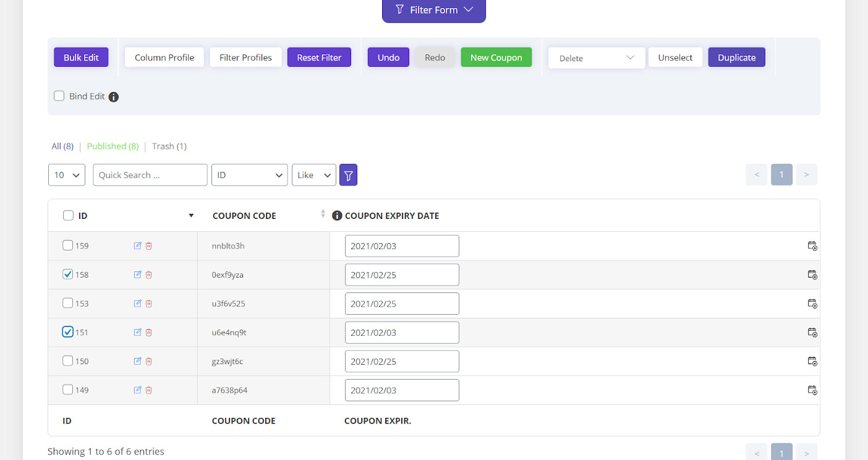This screenshot has width=868, height=460.
Task: Open calendar icon in nnblto3h row
Action: [812, 245]
